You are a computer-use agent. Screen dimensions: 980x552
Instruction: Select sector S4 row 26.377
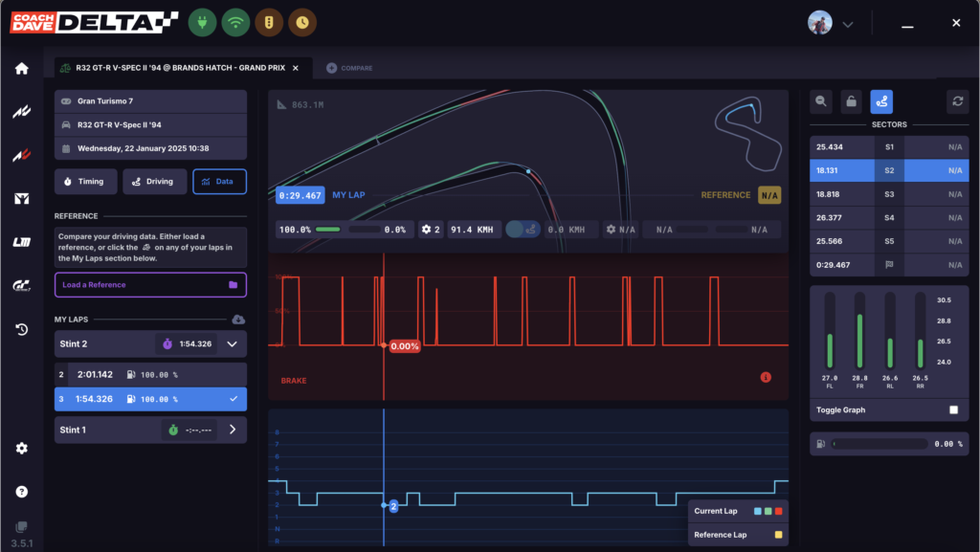click(x=889, y=218)
